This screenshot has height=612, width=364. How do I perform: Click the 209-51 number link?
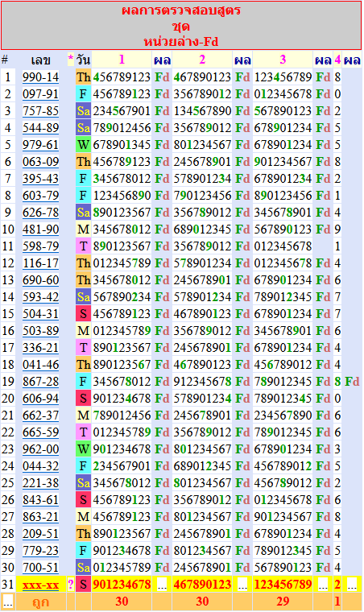point(40,534)
